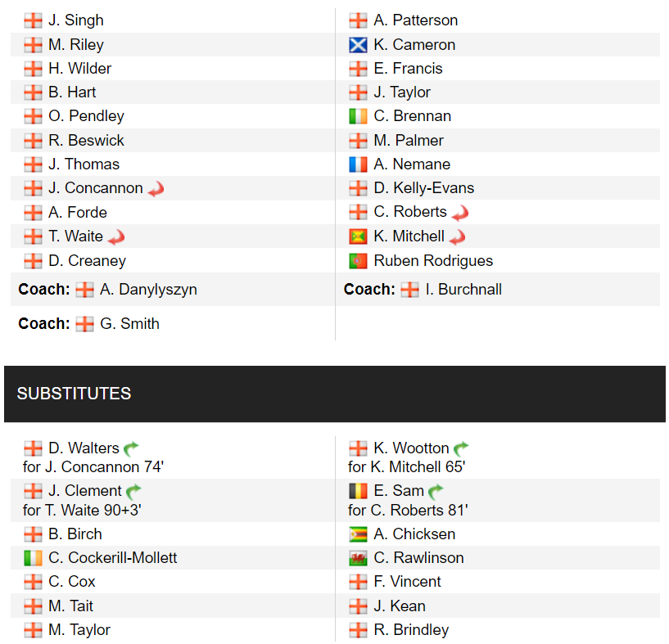Viewport: 669px width, 644px height.
Task: Click the green substituted-on arrow beside D. Walters
Action: pos(131,448)
